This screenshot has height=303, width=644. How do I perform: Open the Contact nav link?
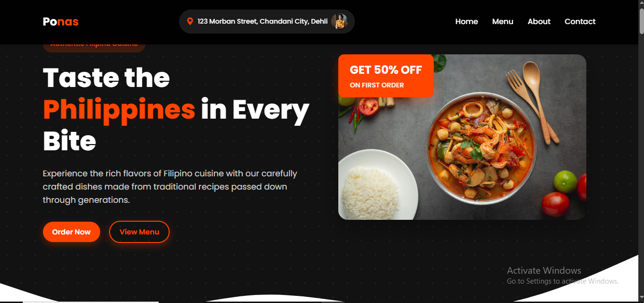point(580,21)
